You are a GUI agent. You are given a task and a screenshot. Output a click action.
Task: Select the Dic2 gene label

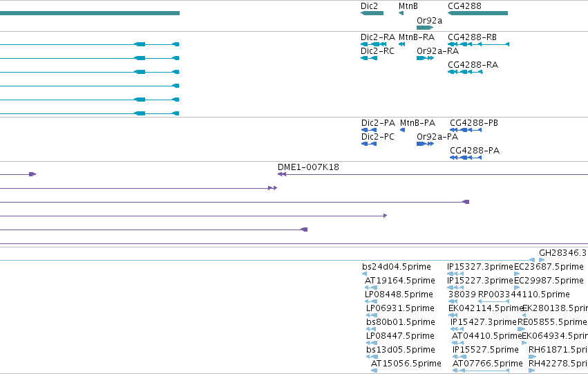tap(369, 6)
